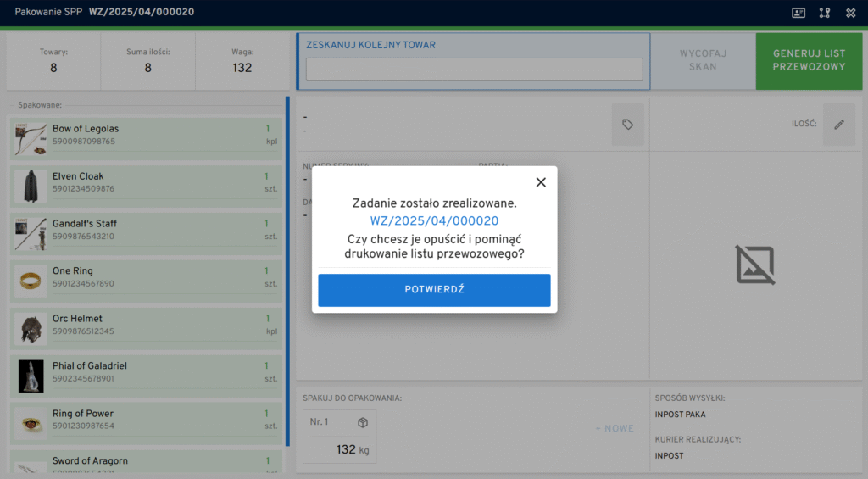Click the Potwierdź button in the dialog
The height and width of the screenshot is (479, 868).
pyautogui.click(x=434, y=290)
